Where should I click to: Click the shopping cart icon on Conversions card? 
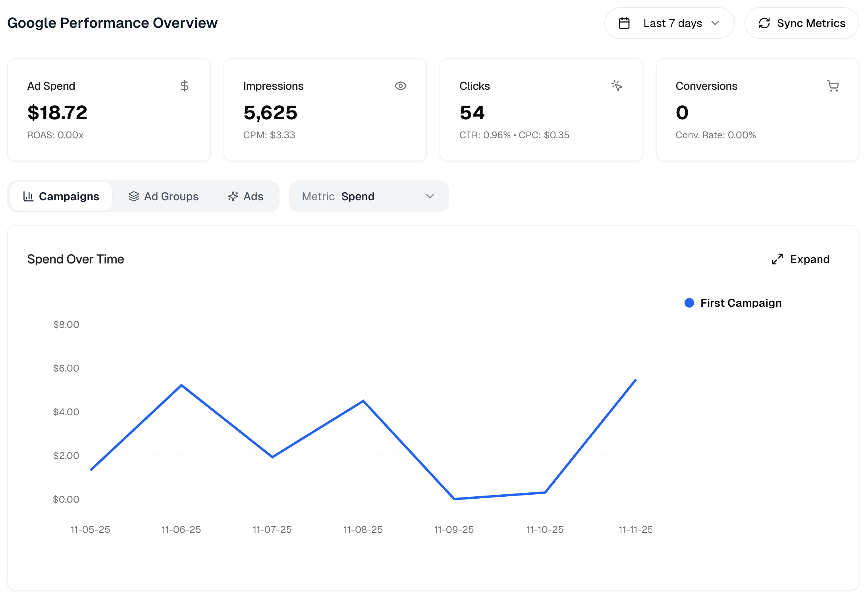point(833,86)
